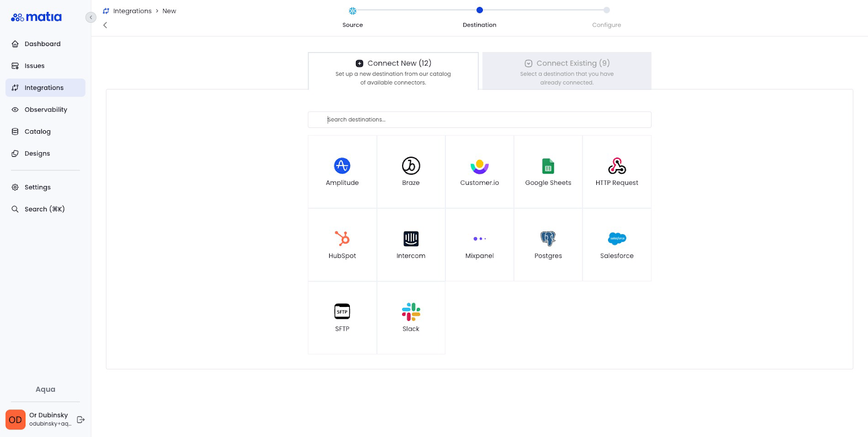Focus the Search destinations field
Viewport: 868px width, 437px height.
(x=480, y=120)
